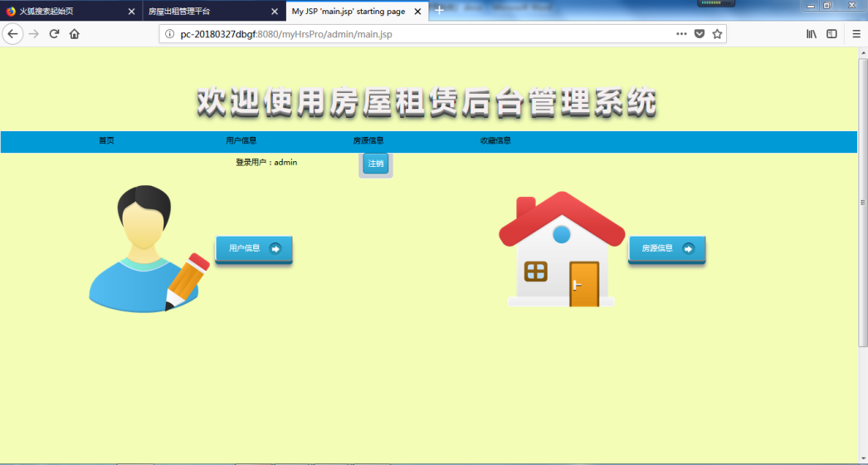Close the 火狐搜索起始页 tab
The image size is (868, 465).
click(131, 11)
